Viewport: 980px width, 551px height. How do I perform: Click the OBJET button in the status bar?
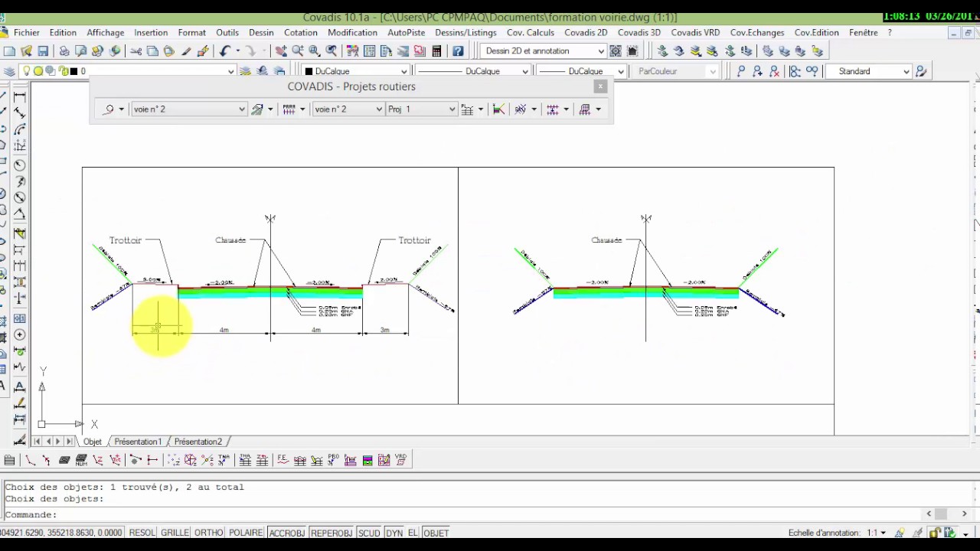436,533
